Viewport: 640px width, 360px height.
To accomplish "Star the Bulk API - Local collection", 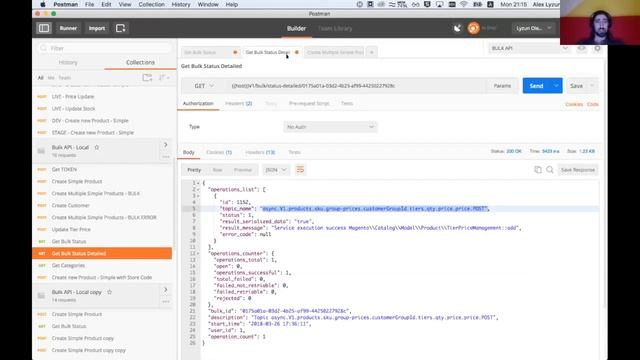I will tap(97, 147).
